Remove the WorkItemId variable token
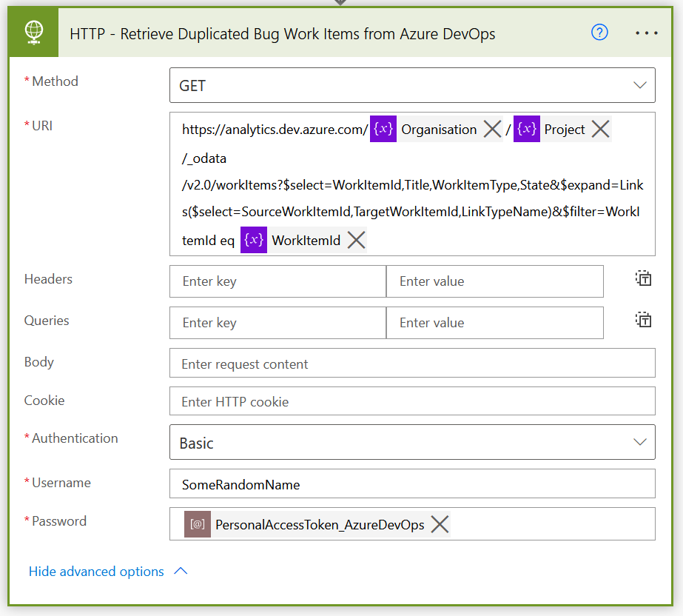Image resolution: width=683 pixels, height=616 pixels. (357, 240)
